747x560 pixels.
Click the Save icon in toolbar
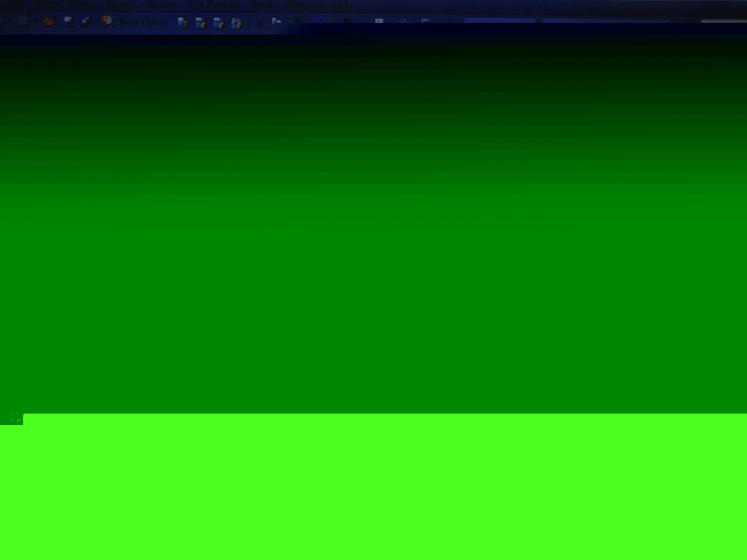(69, 22)
